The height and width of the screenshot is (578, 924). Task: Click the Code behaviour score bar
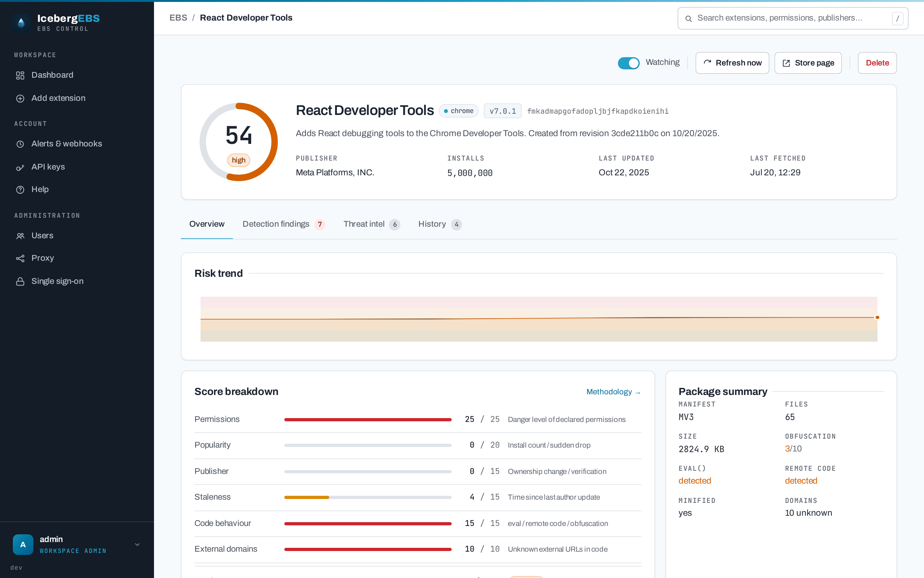tap(368, 524)
